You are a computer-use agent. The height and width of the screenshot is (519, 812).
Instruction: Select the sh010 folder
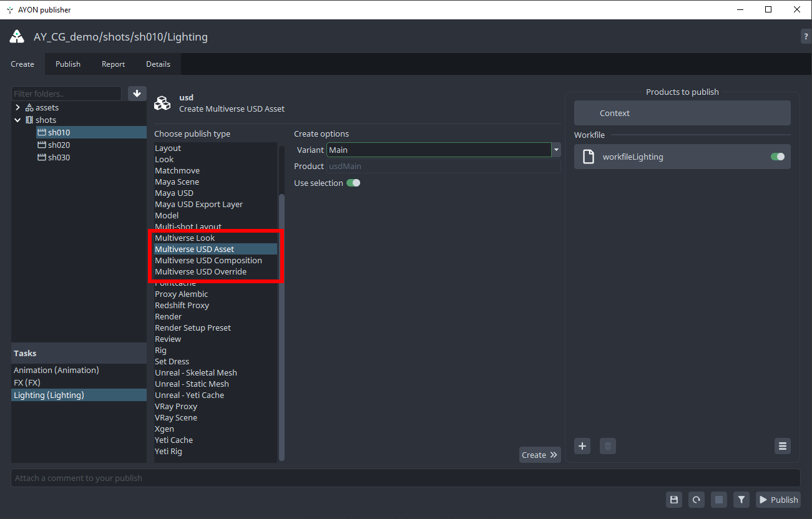(91, 132)
